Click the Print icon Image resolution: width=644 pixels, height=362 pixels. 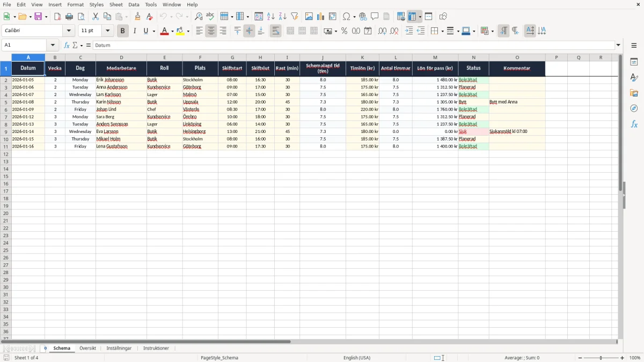click(69, 17)
